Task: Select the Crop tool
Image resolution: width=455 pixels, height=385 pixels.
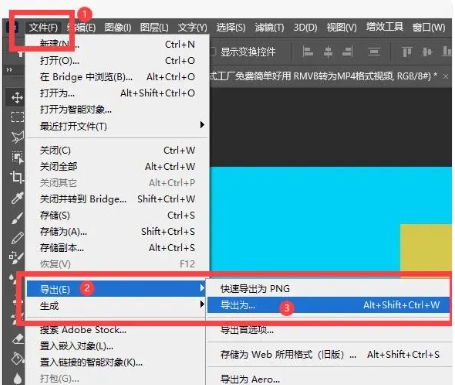Action: [x=17, y=177]
